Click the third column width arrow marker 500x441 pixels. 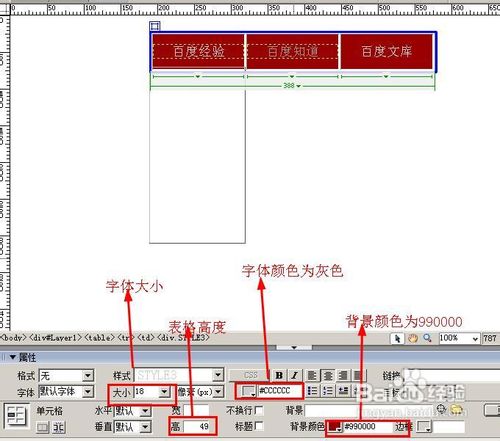pyautogui.click(x=386, y=76)
